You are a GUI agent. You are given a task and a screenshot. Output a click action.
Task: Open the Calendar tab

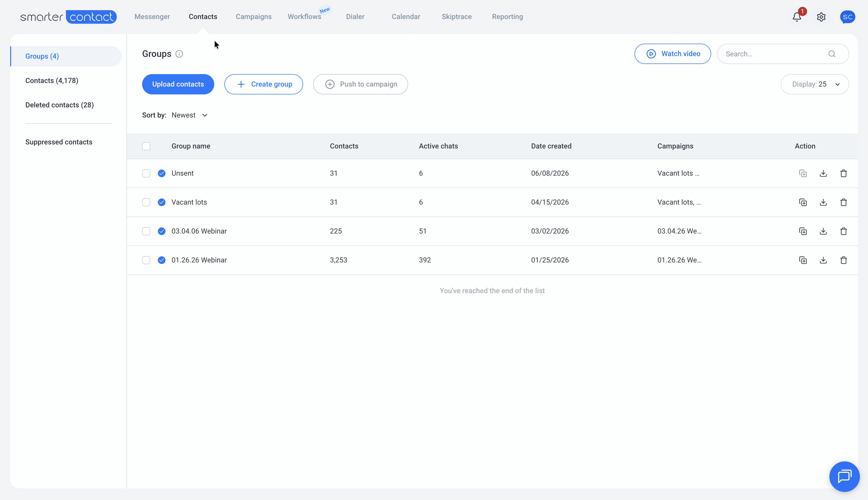pos(406,16)
